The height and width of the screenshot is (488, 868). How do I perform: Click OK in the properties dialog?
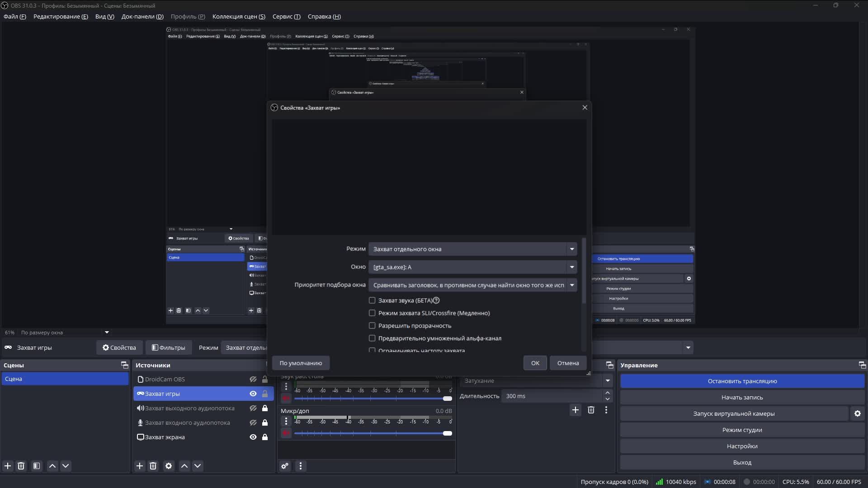(x=535, y=363)
